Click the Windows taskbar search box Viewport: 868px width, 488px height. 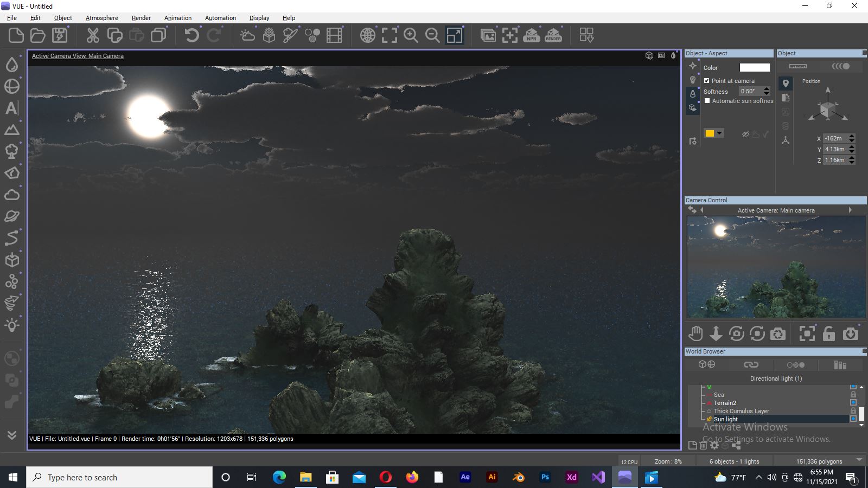[x=119, y=477]
